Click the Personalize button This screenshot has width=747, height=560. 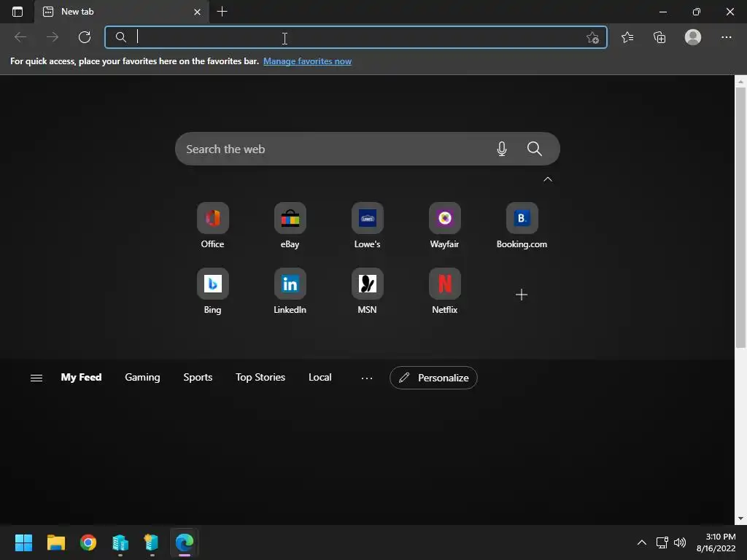pos(433,378)
